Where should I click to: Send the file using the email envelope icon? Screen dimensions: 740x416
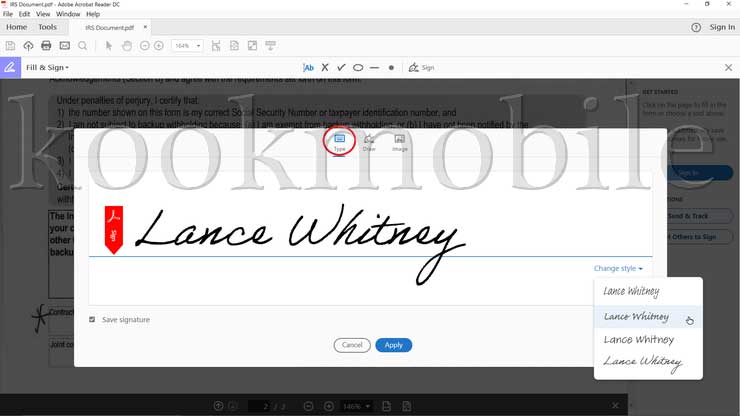coord(65,46)
